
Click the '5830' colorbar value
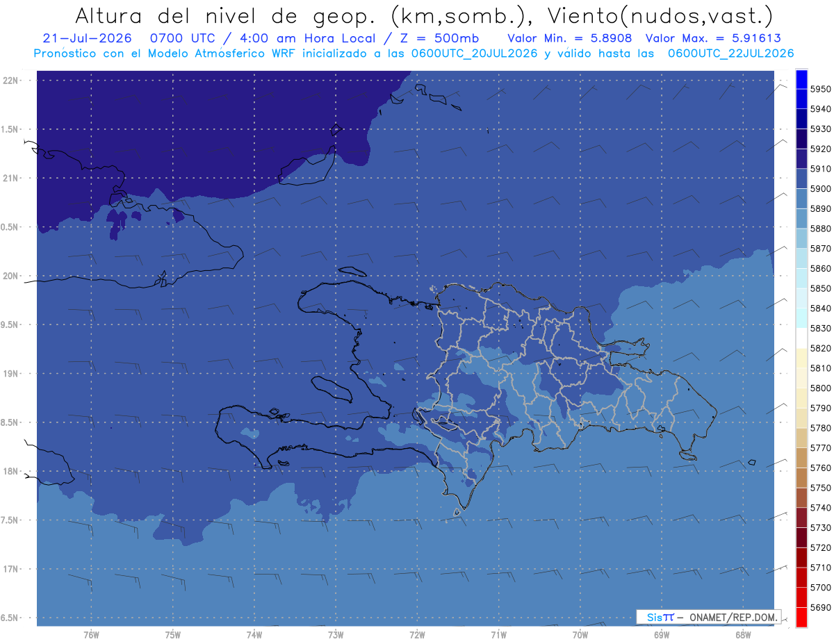[x=820, y=328]
